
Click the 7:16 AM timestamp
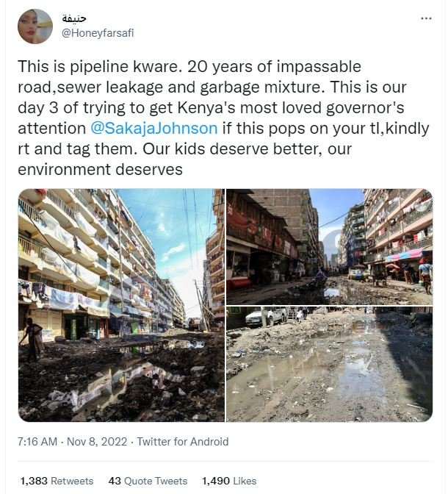(x=37, y=442)
